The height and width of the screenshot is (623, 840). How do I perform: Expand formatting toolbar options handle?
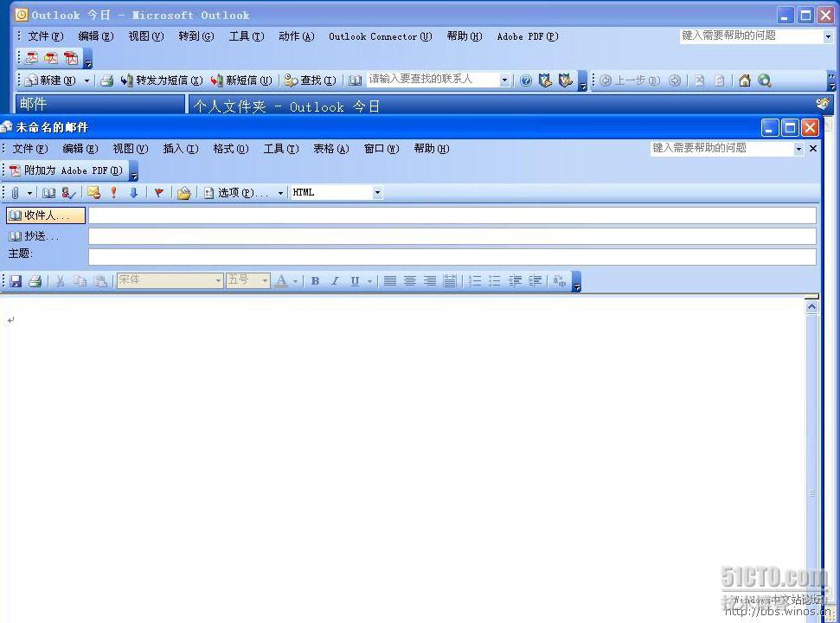[576, 281]
